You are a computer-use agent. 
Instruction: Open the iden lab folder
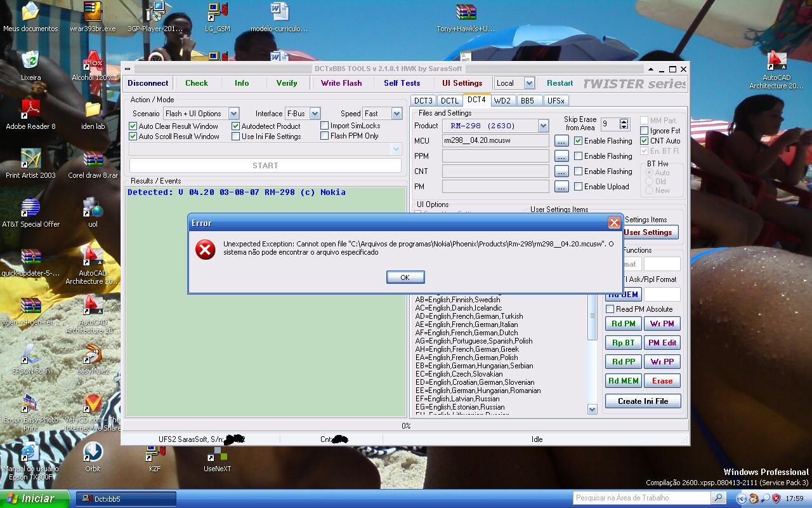[93, 114]
